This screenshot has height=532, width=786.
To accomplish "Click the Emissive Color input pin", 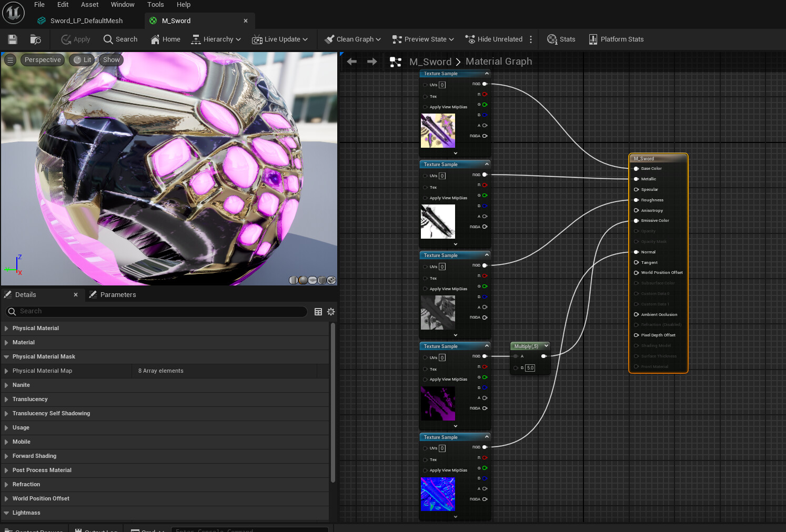I will 636,221.
